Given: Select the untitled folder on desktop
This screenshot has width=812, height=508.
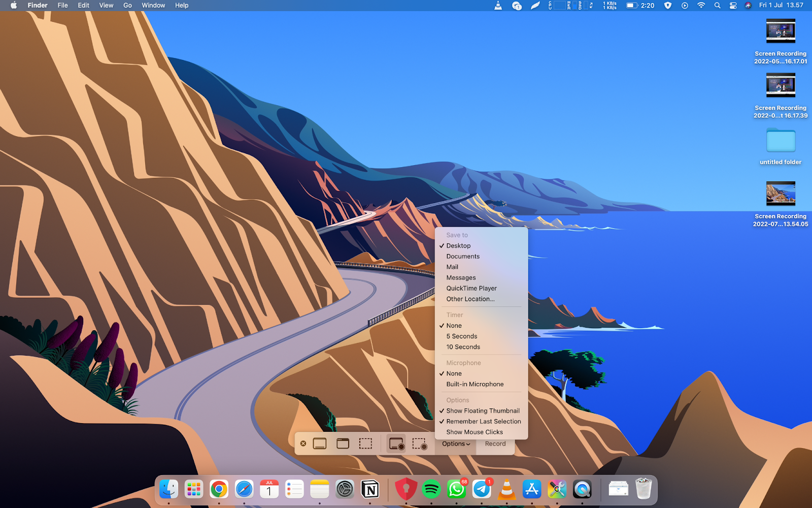Looking at the screenshot, I should point(781,147).
